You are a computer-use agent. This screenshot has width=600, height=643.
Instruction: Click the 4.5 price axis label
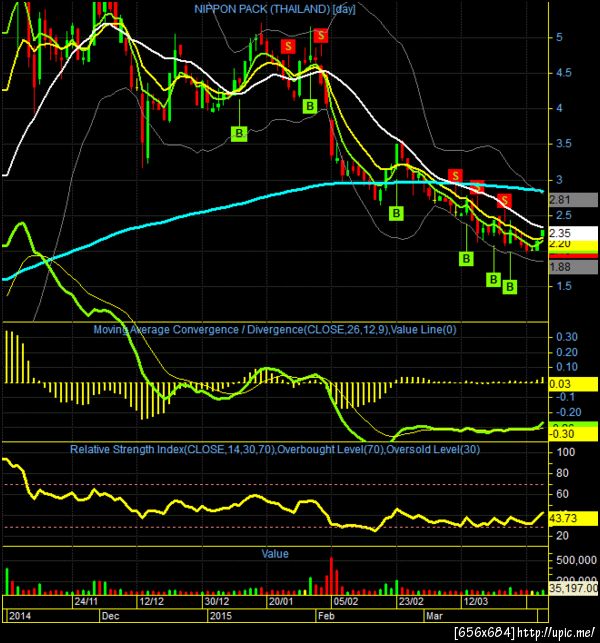[564, 73]
